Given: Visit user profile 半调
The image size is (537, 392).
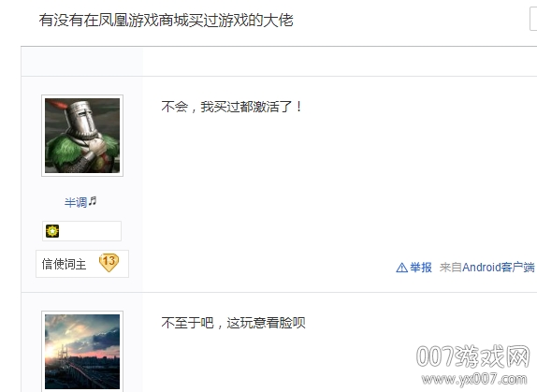Looking at the screenshot, I should pos(76,202).
